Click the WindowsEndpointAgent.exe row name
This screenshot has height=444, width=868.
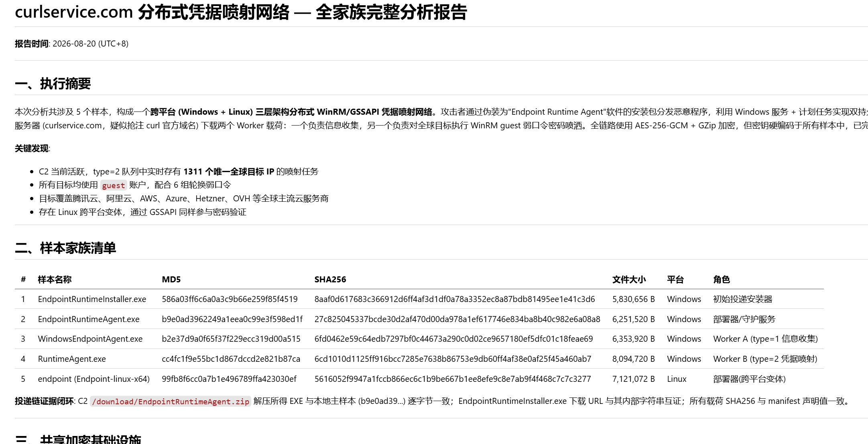[90, 339]
